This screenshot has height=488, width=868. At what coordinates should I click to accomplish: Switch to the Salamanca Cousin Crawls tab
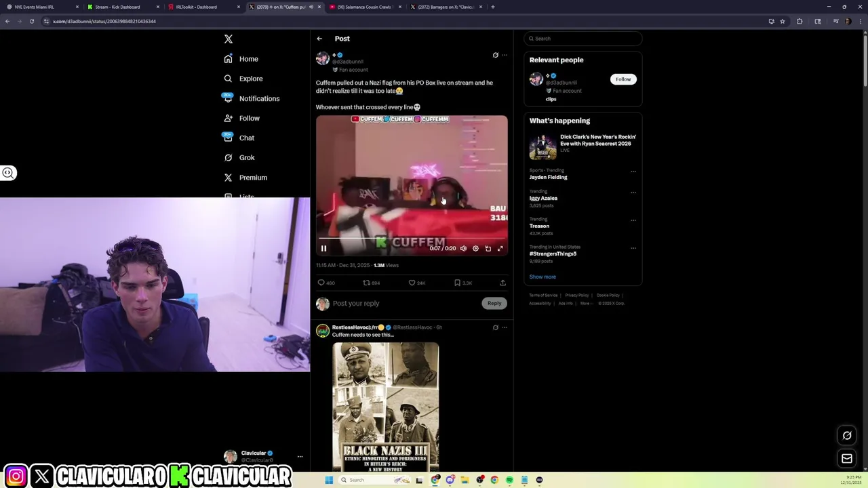(x=364, y=7)
